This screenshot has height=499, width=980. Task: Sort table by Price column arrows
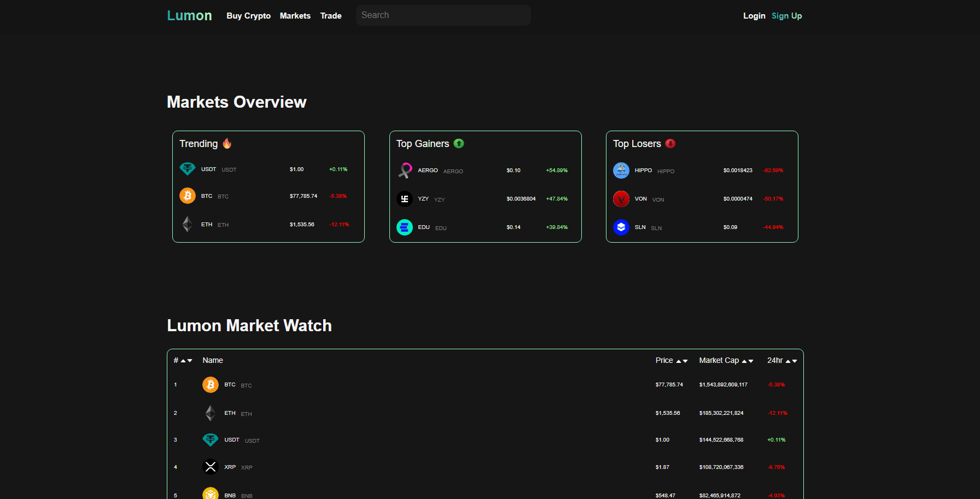[681, 361]
